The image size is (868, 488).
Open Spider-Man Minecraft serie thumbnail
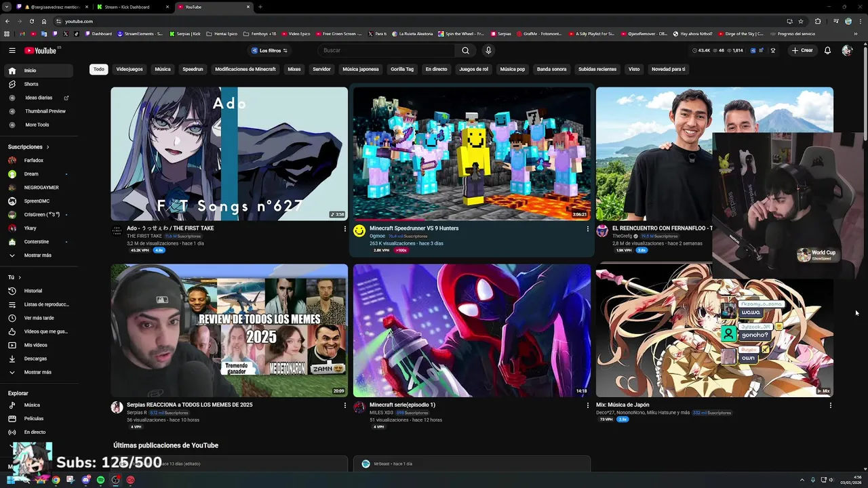(472, 331)
